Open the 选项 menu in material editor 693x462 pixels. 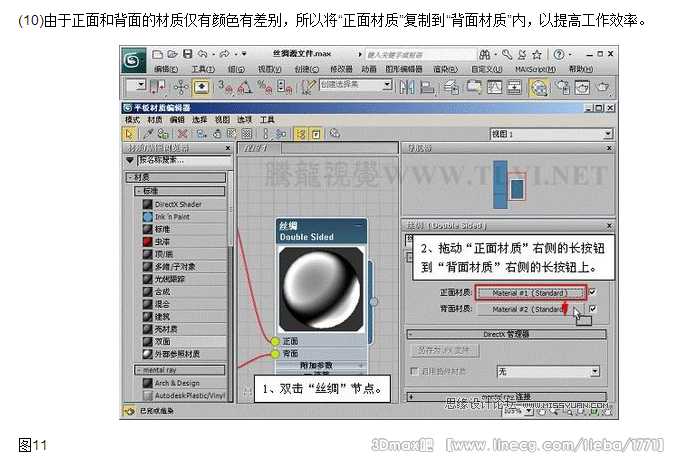(x=244, y=120)
